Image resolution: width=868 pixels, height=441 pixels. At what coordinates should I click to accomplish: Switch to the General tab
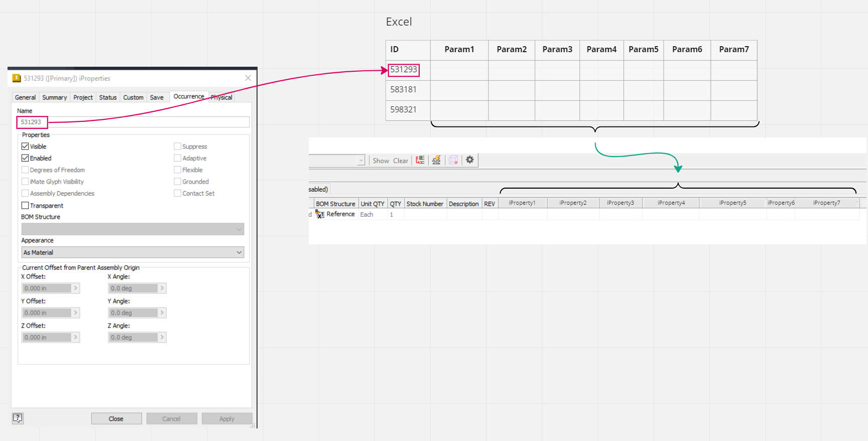click(25, 97)
